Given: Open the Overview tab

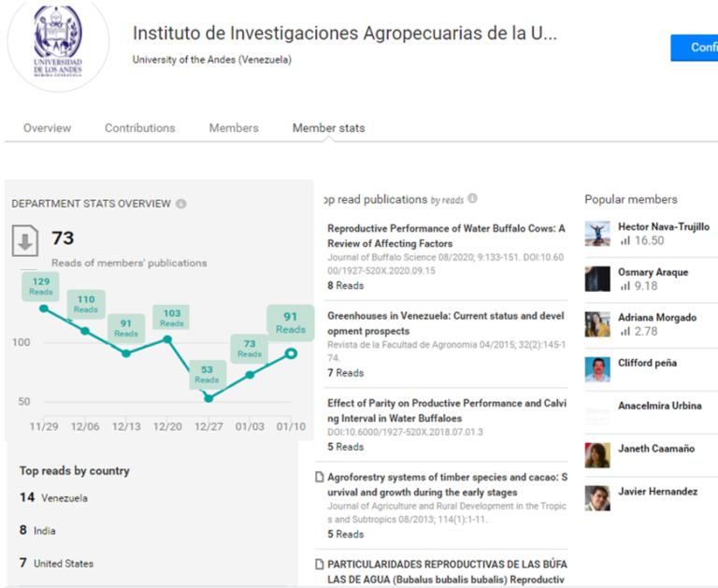Looking at the screenshot, I should pyautogui.click(x=47, y=128).
